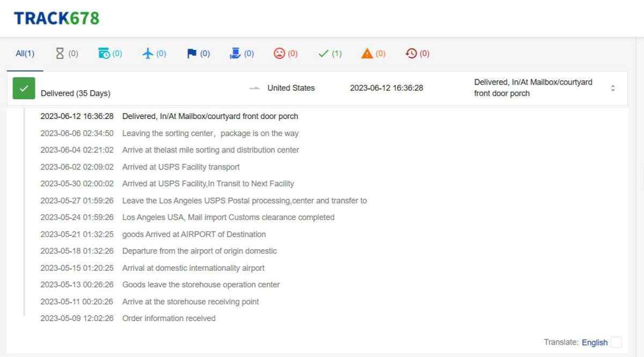Viewport: 644px width, 357px height.
Task: Click the Delivered (35 Days) label
Action: coord(75,93)
